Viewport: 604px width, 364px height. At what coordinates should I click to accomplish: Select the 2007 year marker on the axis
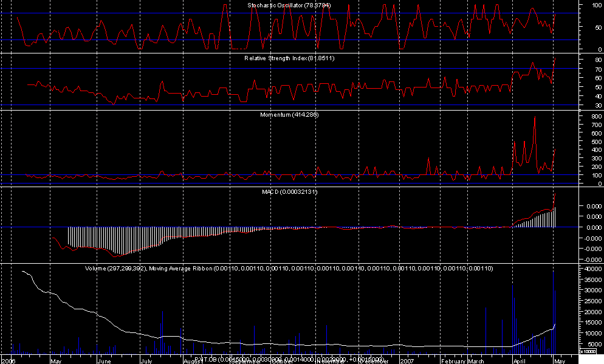click(407, 360)
